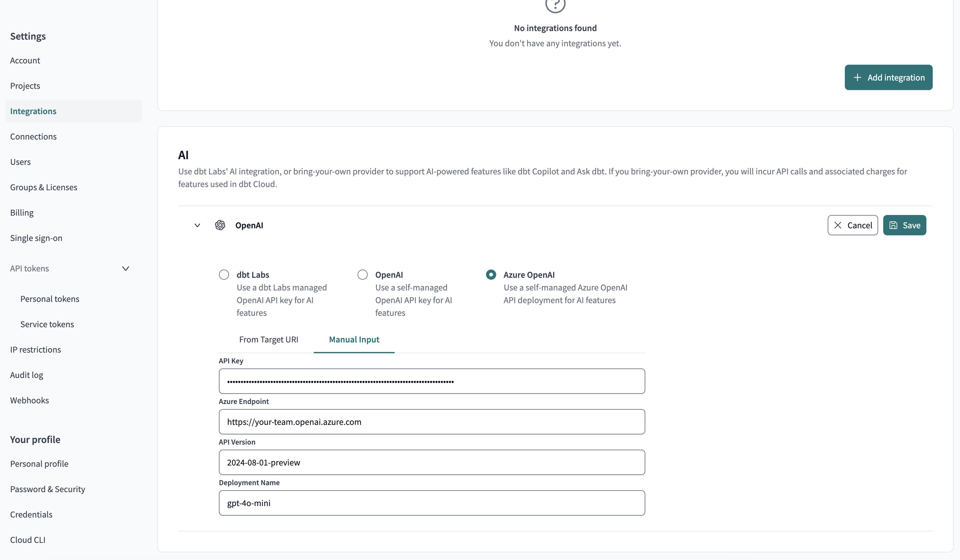Click the X icon on Cancel button

(x=838, y=225)
